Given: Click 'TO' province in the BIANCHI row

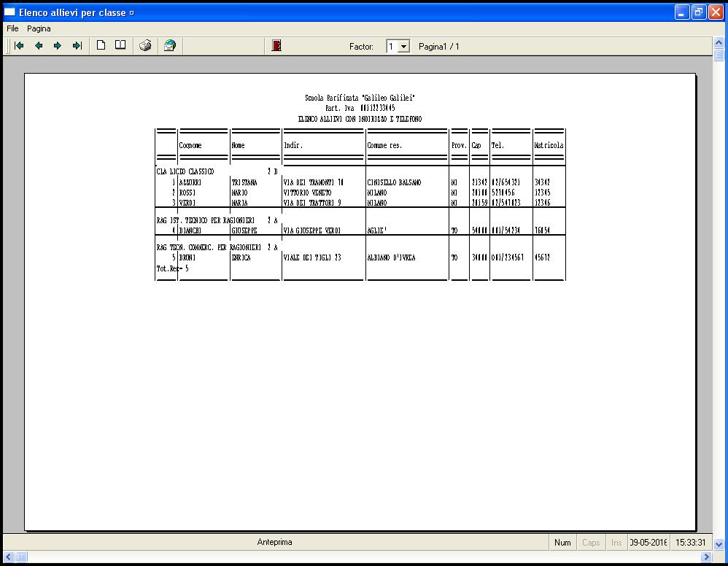Looking at the screenshot, I should coord(454,230).
